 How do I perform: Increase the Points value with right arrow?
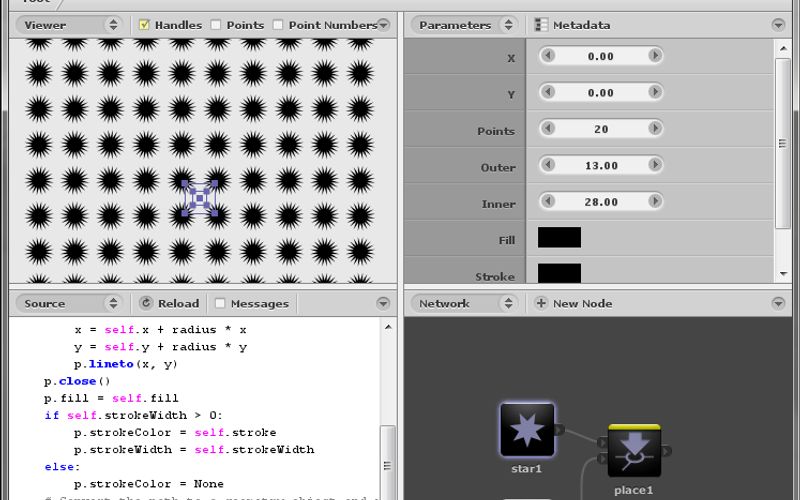[655, 128]
